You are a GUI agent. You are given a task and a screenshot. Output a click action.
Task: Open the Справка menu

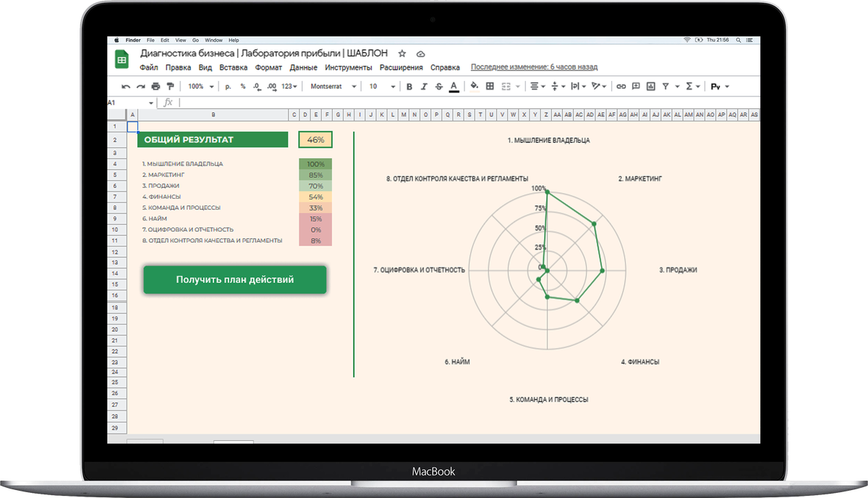point(445,68)
